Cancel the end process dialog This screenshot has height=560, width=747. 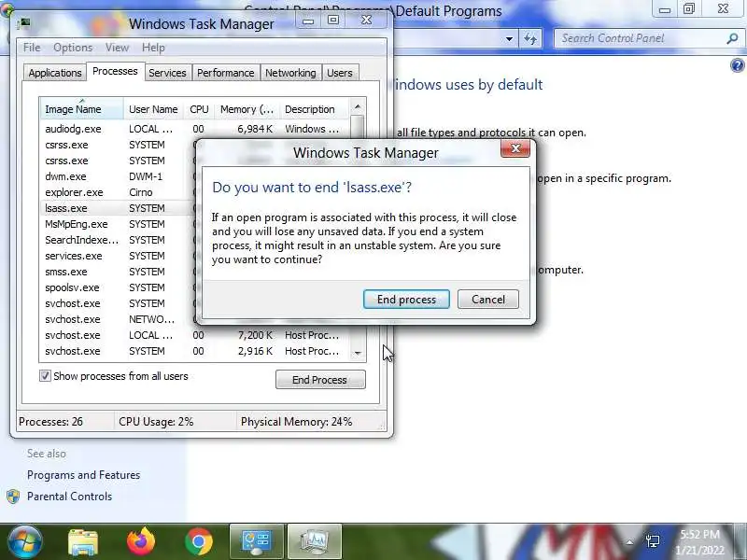point(487,300)
